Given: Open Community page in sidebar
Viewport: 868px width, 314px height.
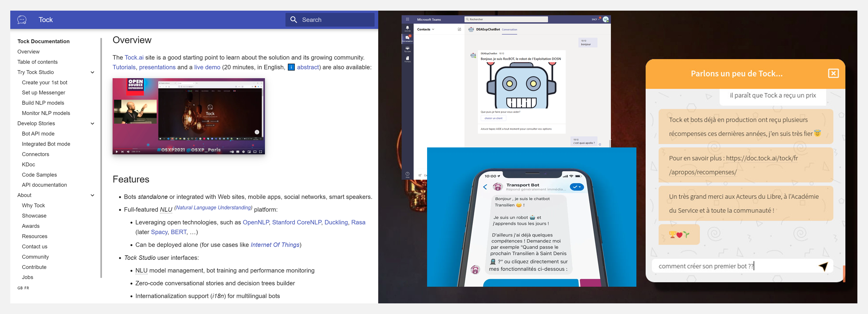Looking at the screenshot, I should pos(35,257).
